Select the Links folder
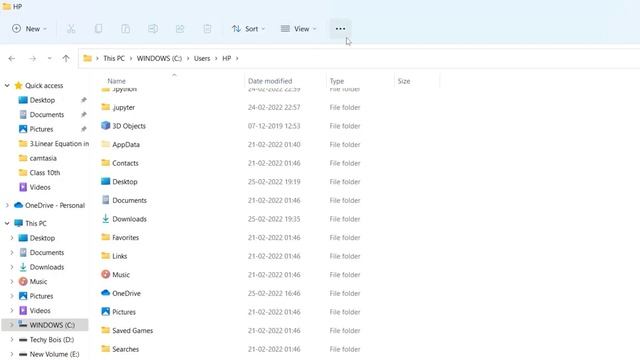The width and height of the screenshot is (640, 360). point(119,256)
